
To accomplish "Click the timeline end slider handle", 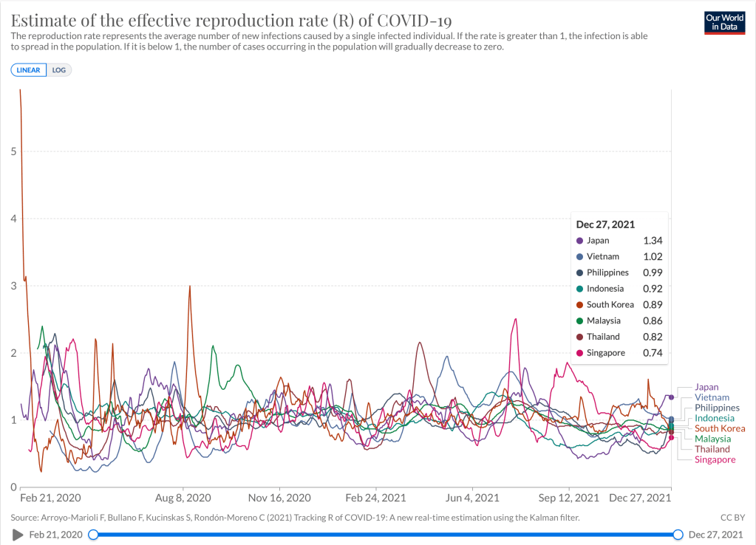I will pos(678,535).
